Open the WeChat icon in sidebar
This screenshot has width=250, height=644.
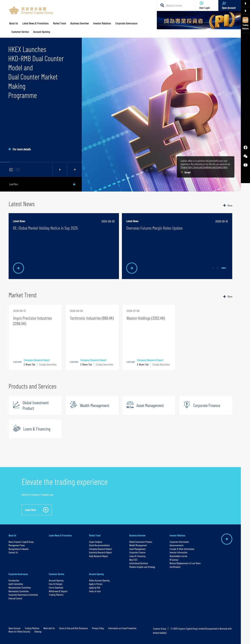(245, 156)
